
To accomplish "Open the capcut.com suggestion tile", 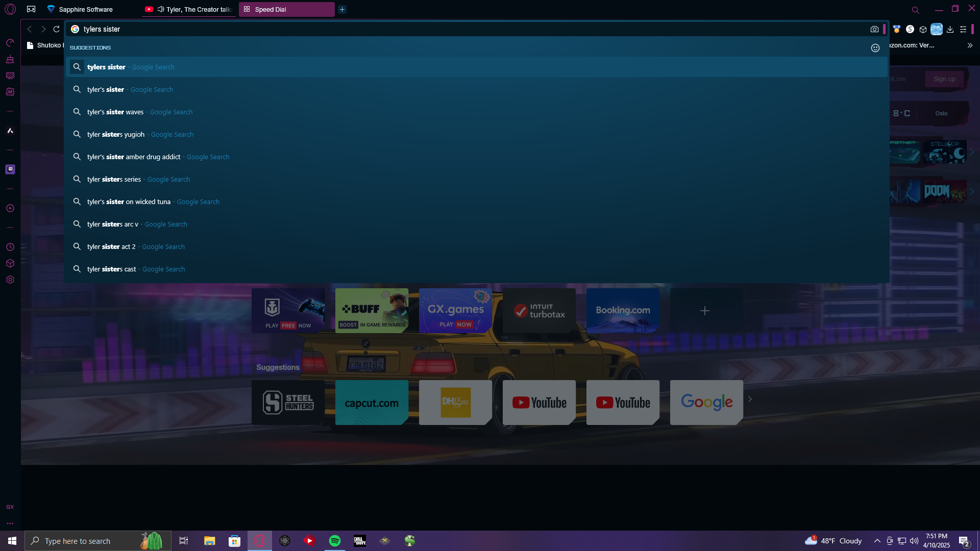I will [x=372, y=403].
